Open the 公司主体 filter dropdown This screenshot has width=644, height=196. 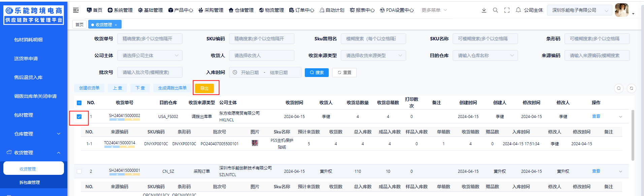[150, 55]
